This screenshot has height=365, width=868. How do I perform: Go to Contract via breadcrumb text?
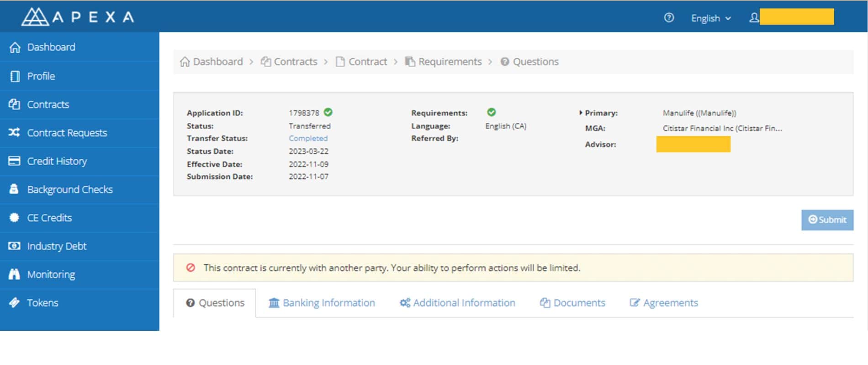pos(368,62)
